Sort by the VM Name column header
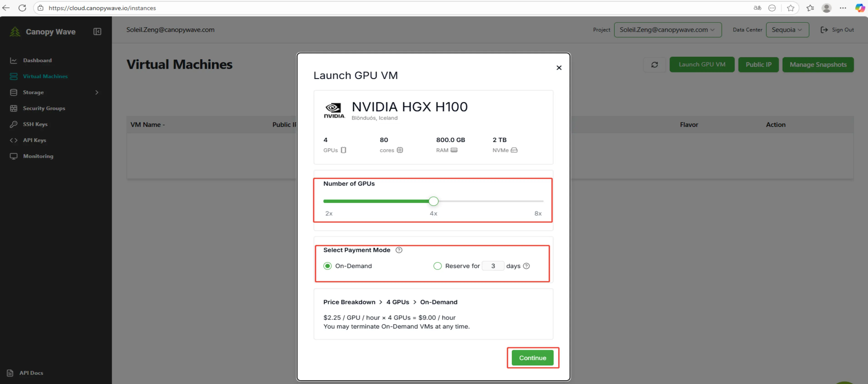The width and height of the screenshot is (868, 384). pyautogui.click(x=148, y=125)
